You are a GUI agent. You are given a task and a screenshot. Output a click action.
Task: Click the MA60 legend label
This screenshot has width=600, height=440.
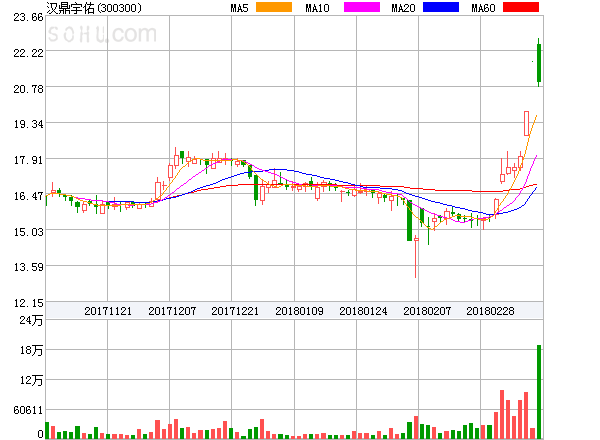pos(483,8)
